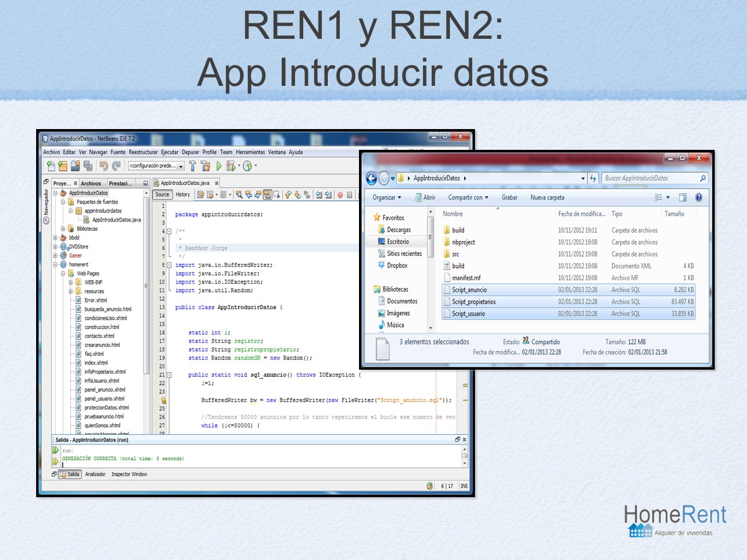This screenshot has width=747, height=560.
Task: Click Refresh icon beside Explorer address bar
Action: click(x=593, y=178)
